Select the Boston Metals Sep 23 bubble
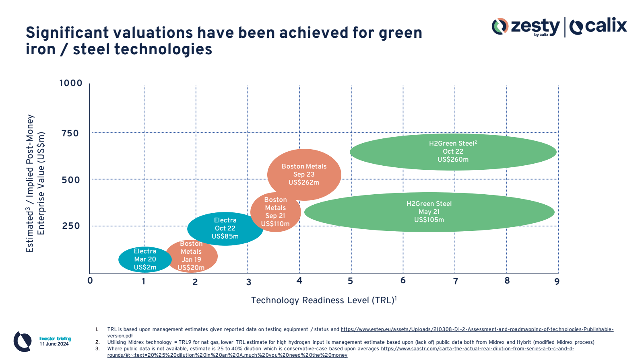Image resolution: width=644 pixels, height=362 pixels. (304, 175)
